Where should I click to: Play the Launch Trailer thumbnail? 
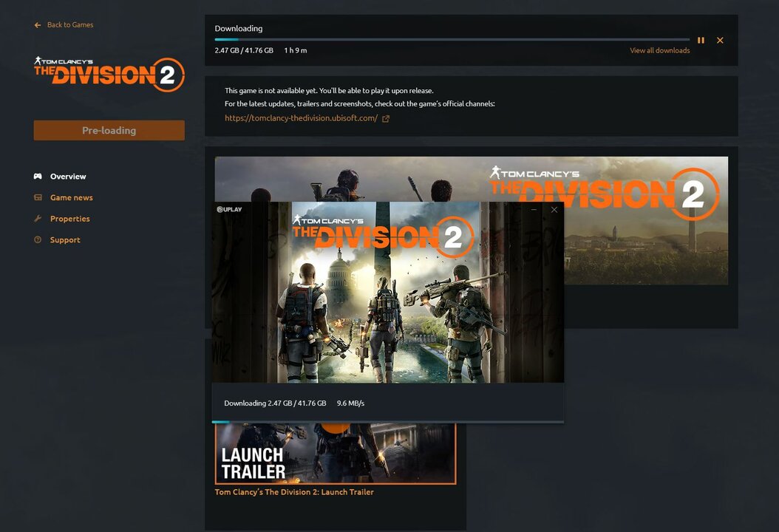[x=336, y=453]
